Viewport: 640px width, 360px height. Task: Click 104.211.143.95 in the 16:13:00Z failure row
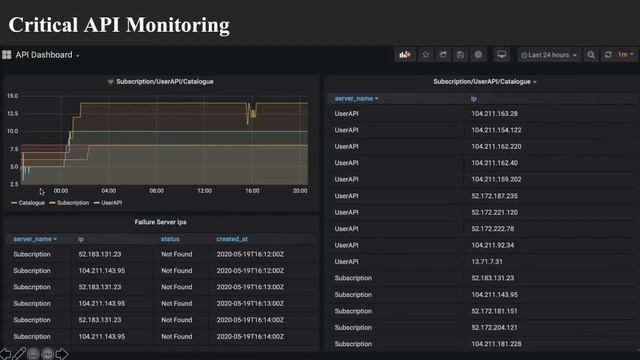pos(102,303)
